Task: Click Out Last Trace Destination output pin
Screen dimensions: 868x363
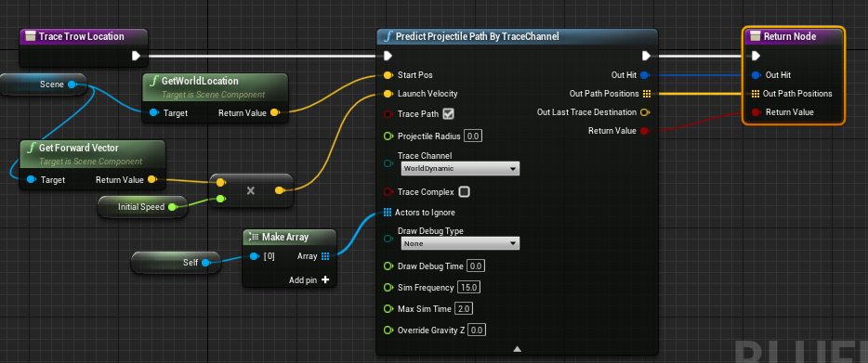Action: point(645,112)
